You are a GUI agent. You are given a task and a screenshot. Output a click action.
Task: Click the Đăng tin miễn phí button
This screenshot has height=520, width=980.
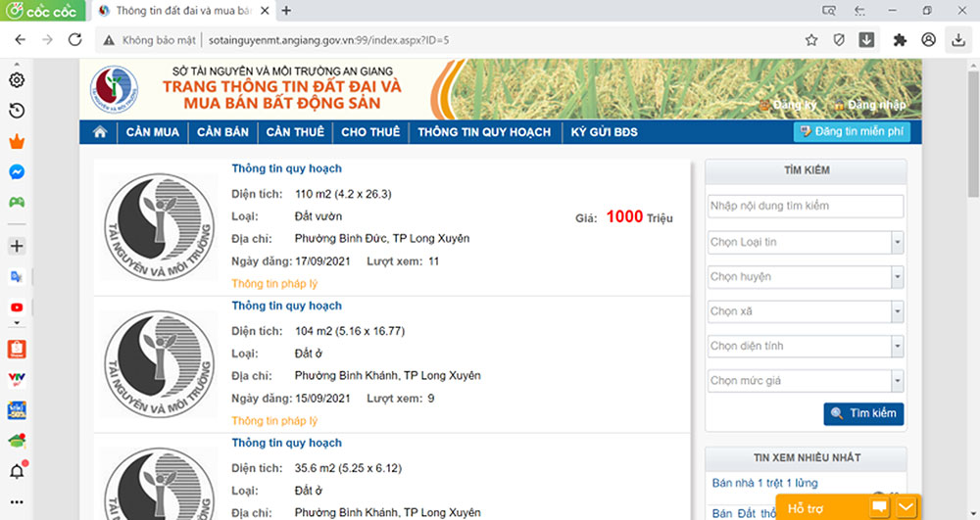pos(852,132)
